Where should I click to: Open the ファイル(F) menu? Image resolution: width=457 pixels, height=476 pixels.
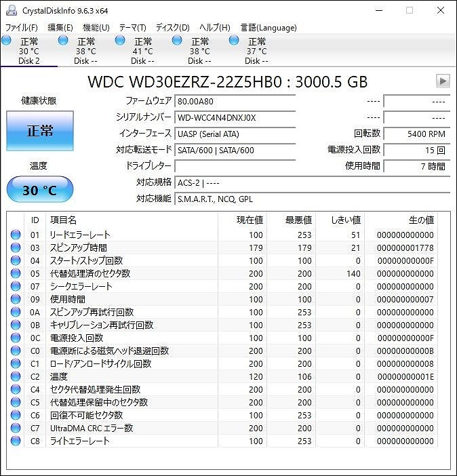click(x=21, y=28)
